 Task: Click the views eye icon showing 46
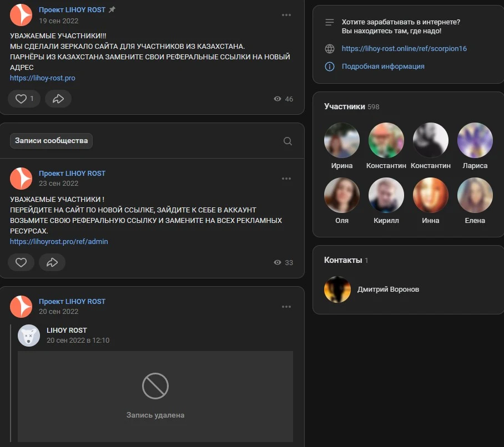click(x=278, y=99)
